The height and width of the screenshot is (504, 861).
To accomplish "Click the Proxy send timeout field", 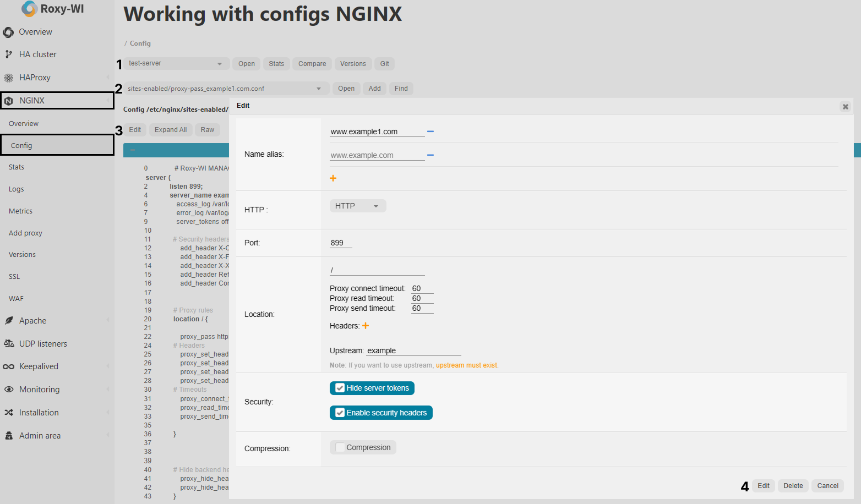I will click(x=422, y=308).
